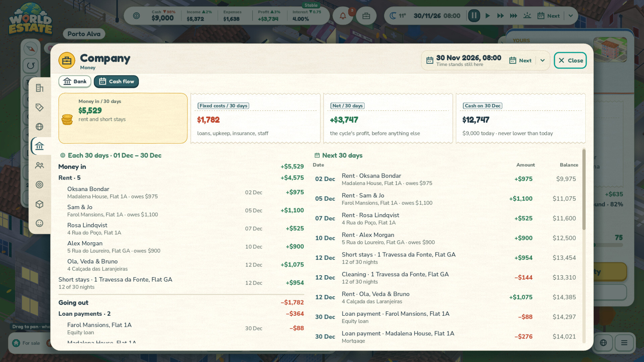
Task: Select the bank Money section in sidebar
Action: pyautogui.click(x=40, y=146)
